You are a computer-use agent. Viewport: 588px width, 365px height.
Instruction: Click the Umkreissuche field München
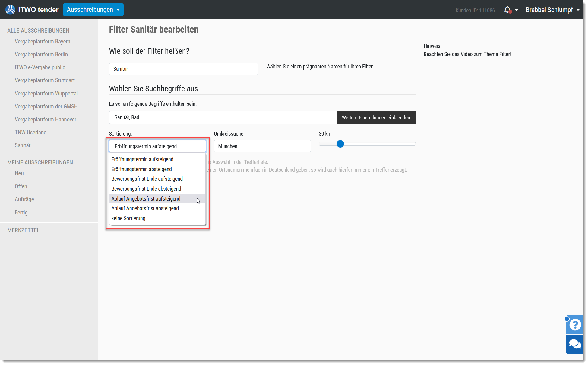point(262,146)
